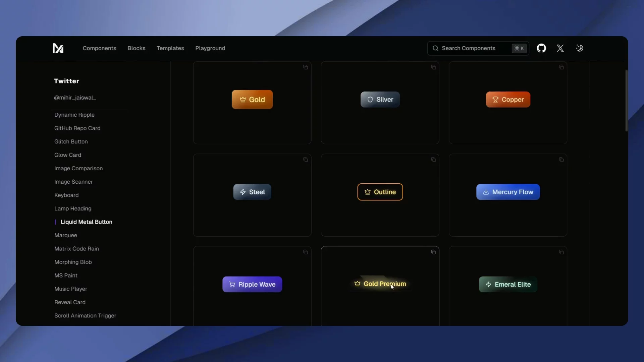Image resolution: width=644 pixels, height=362 pixels.
Task: Open the X (Twitter) profile icon
Action: (x=560, y=48)
